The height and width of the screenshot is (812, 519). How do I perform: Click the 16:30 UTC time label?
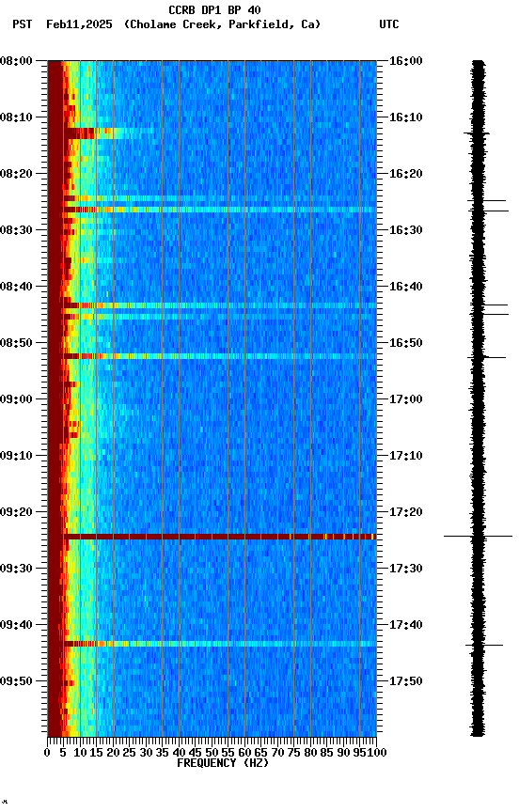coord(406,230)
